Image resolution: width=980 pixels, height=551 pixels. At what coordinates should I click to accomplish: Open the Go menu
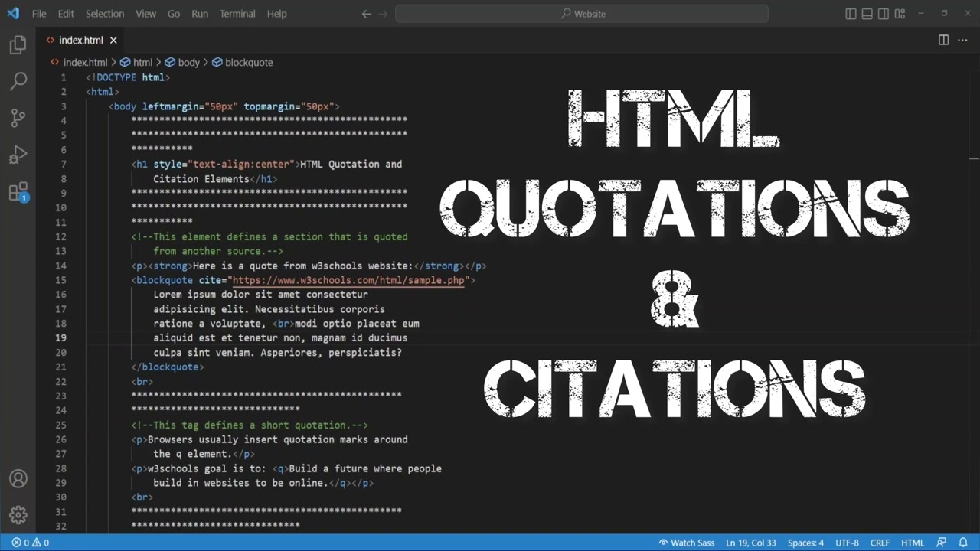174,14
